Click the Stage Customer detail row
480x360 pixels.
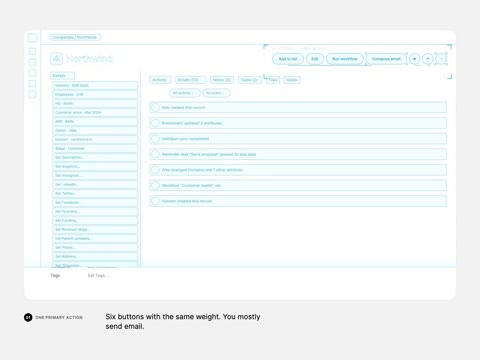click(x=95, y=149)
